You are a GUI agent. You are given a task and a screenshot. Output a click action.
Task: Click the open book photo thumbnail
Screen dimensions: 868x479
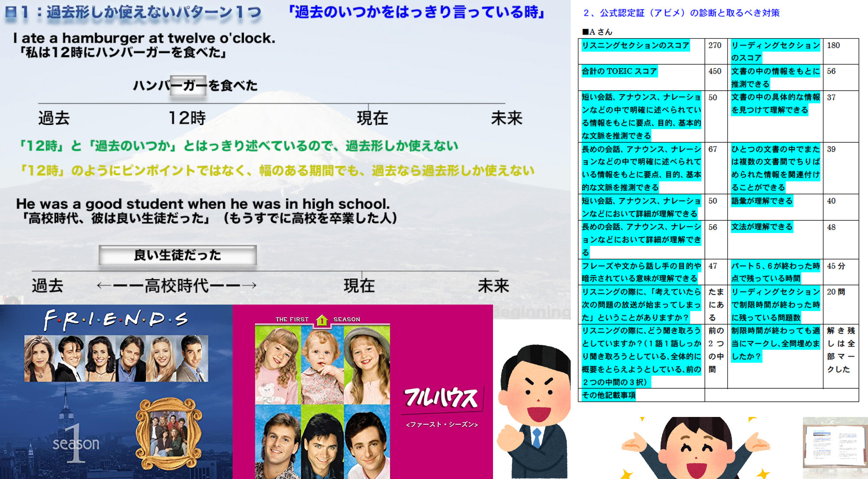[x=835, y=447]
